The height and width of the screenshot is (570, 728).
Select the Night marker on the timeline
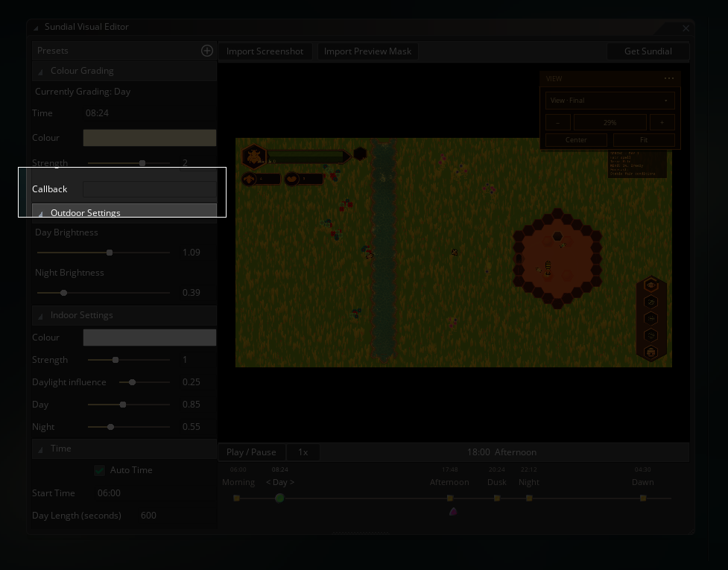coord(529,498)
